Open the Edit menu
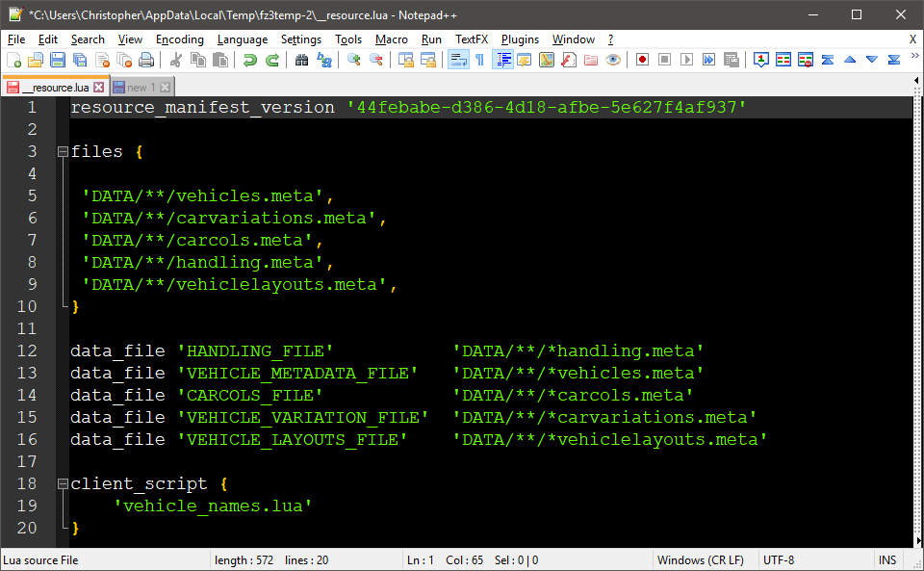Viewport: 924px width, 571px height. 48,39
